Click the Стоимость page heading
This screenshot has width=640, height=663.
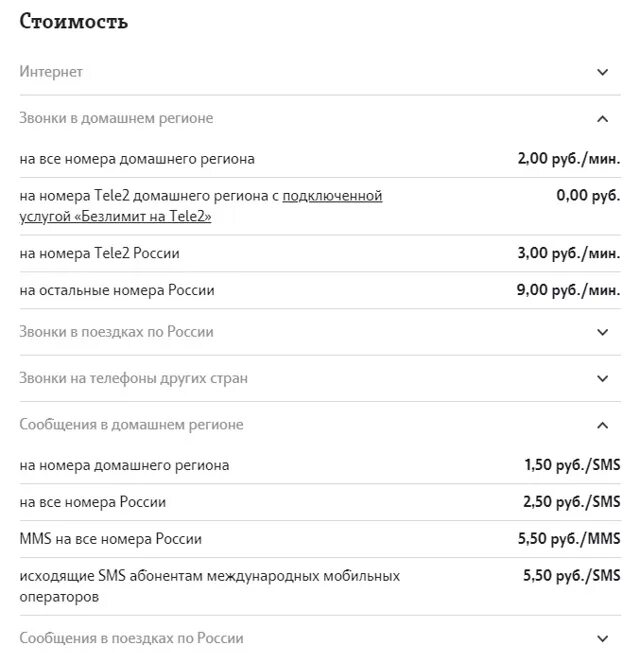pos(74,21)
